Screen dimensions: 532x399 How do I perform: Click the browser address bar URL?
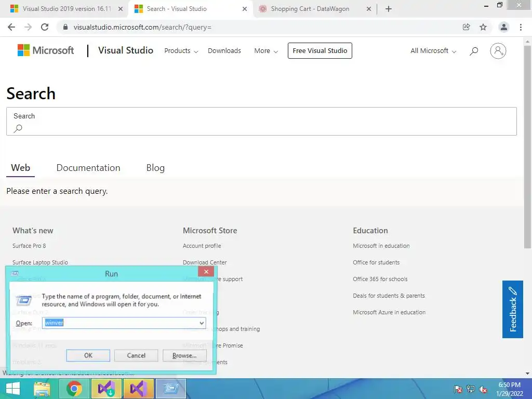pos(142,27)
